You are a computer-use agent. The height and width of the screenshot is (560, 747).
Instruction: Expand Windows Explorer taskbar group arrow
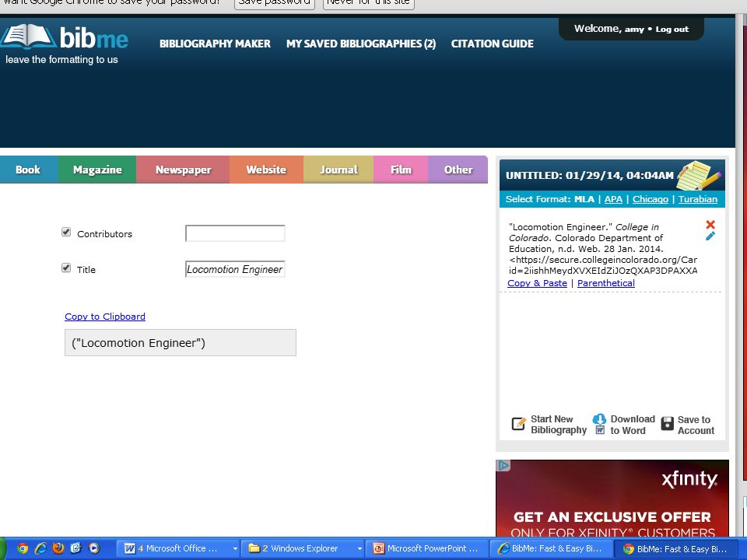click(x=359, y=548)
